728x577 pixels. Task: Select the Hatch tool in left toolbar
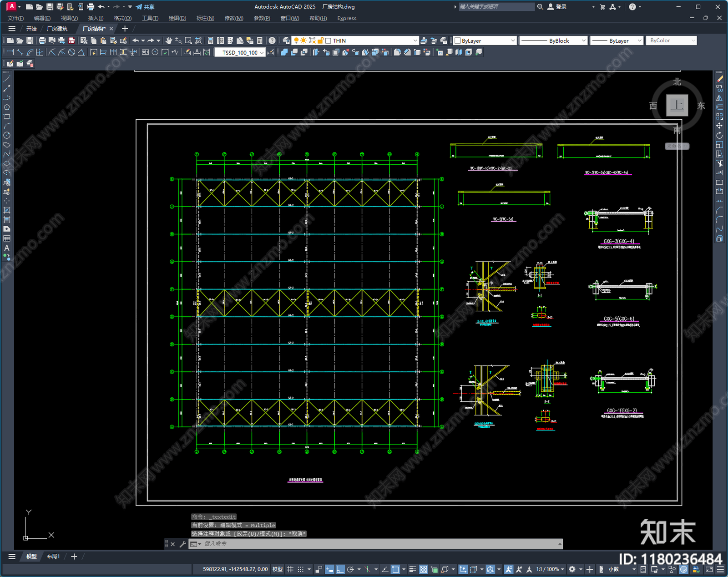coord(7,210)
